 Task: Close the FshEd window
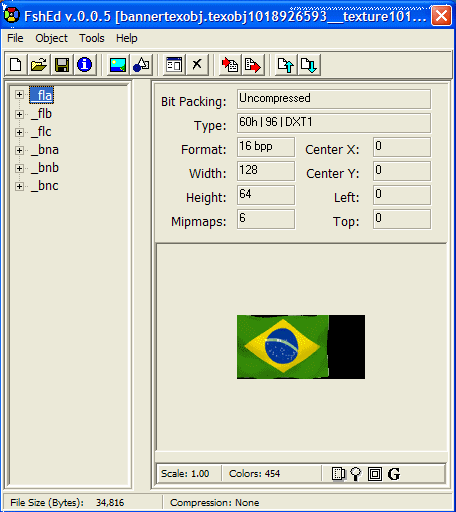coord(441,15)
